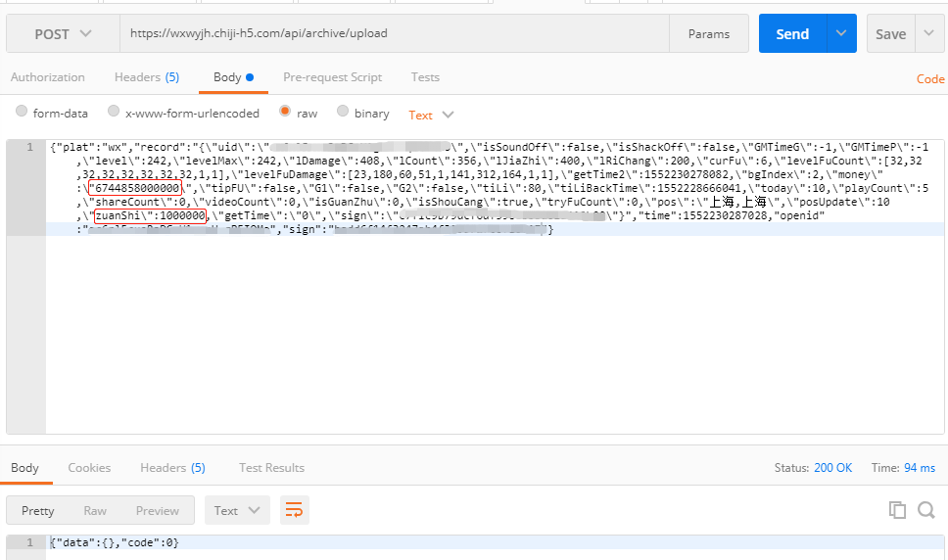The image size is (948, 560).
Task: Expand the Send button arrow menu
Action: 841,33
